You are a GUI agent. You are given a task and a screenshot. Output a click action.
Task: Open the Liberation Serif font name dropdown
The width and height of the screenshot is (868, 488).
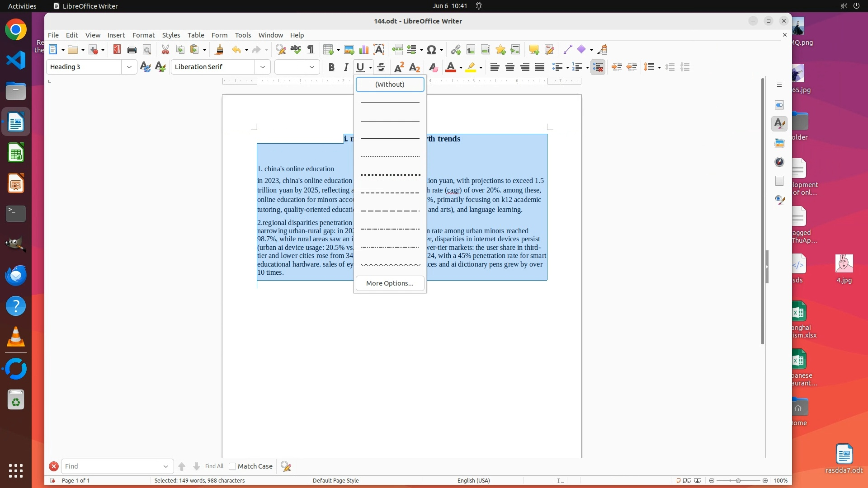(x=263, y=67)
